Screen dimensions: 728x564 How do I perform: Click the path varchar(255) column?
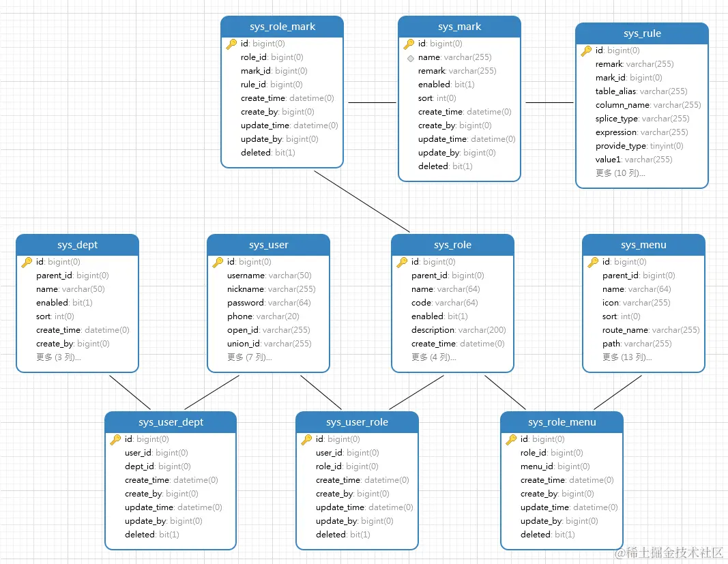637,344
